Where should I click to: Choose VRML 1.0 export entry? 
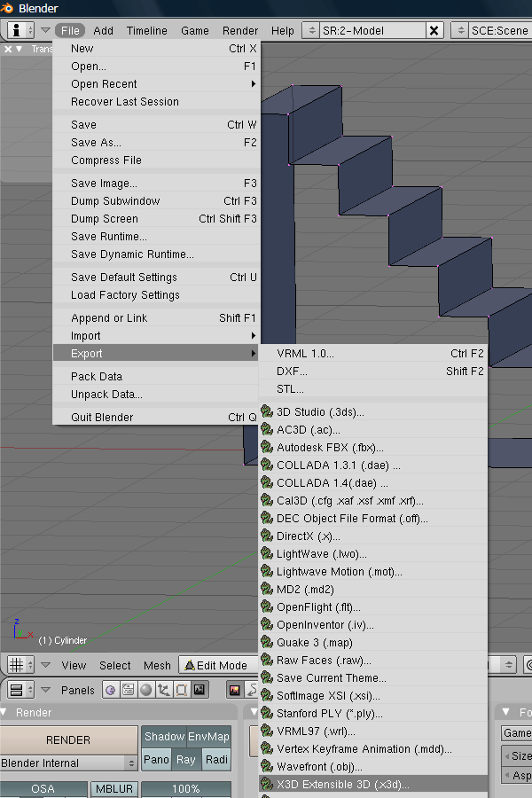373,353
